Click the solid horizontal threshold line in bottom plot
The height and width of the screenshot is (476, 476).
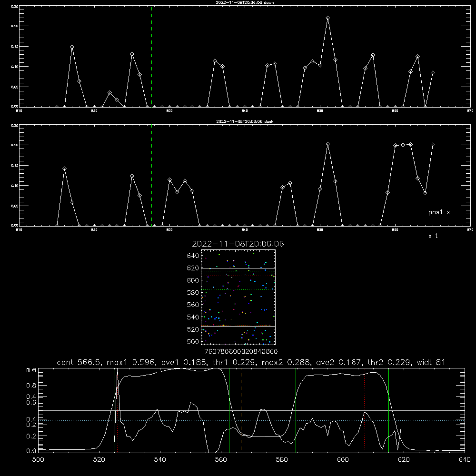coord(251,410)
